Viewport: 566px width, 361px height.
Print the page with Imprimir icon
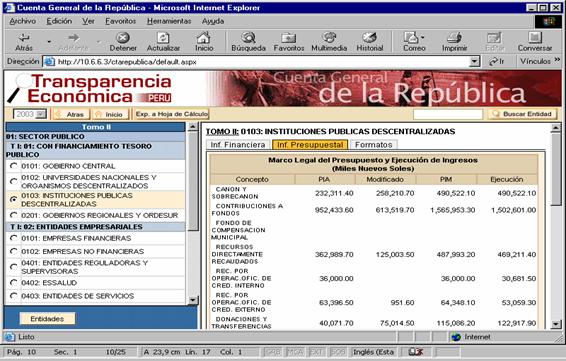coord(454,38)
